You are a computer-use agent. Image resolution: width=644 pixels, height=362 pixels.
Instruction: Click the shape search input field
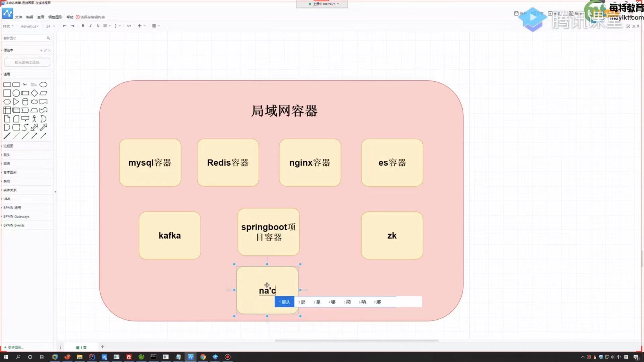point(24,38)
